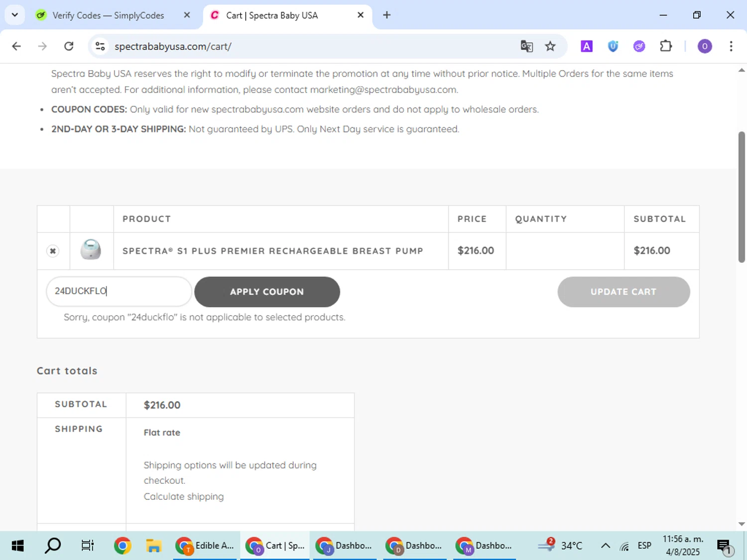Open the notification center
The image size is (747, 560).
click(726, 546)
